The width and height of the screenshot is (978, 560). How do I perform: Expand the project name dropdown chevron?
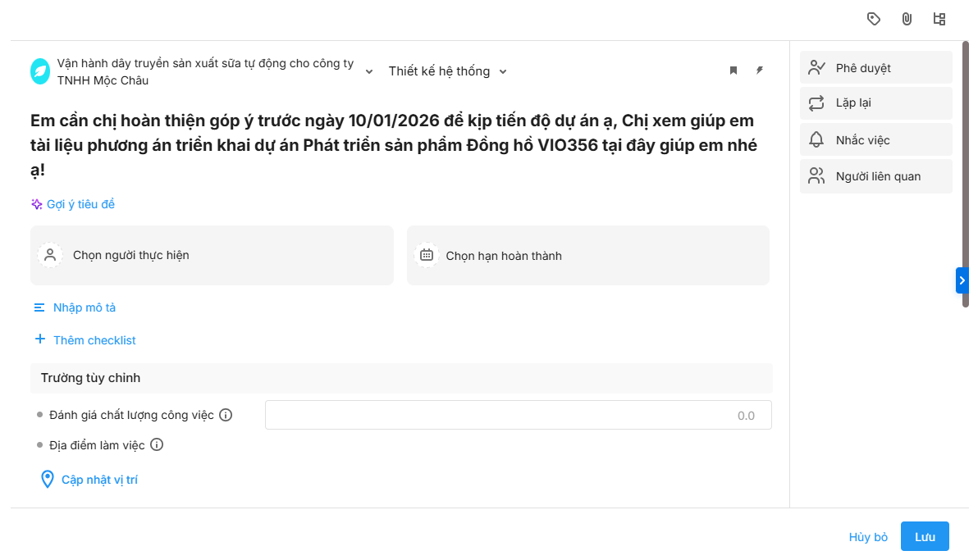pyautogui.click(x=369, y=71)
